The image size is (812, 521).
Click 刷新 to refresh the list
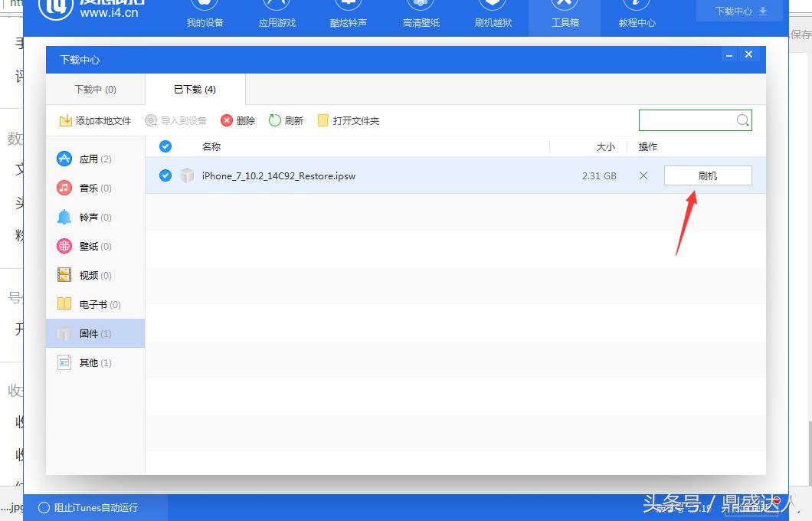286,120
